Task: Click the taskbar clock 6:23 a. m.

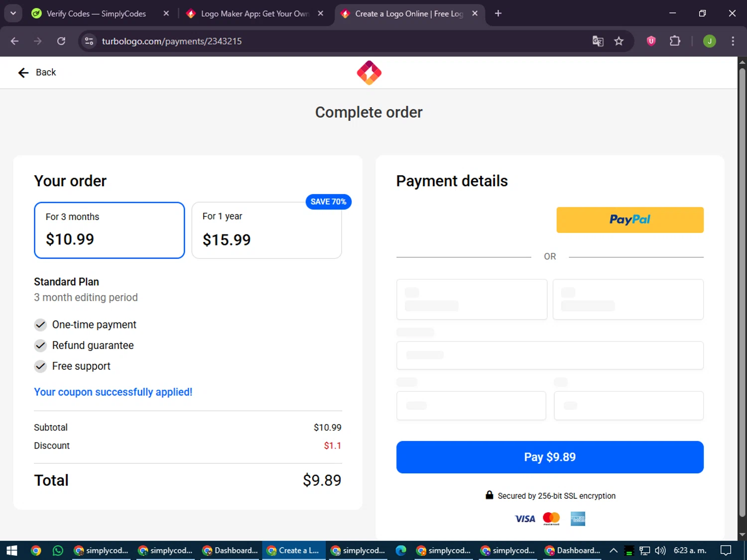Action: pos(690,551)
